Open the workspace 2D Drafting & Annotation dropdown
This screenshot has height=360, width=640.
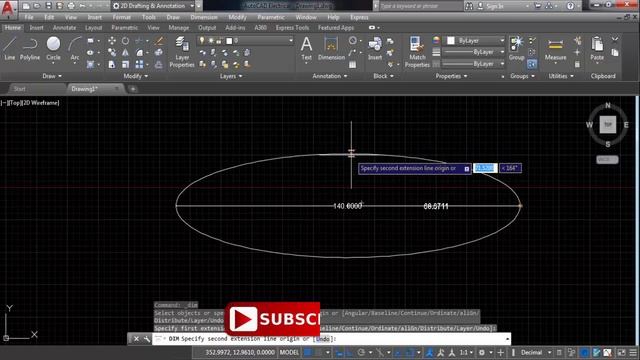153,6
